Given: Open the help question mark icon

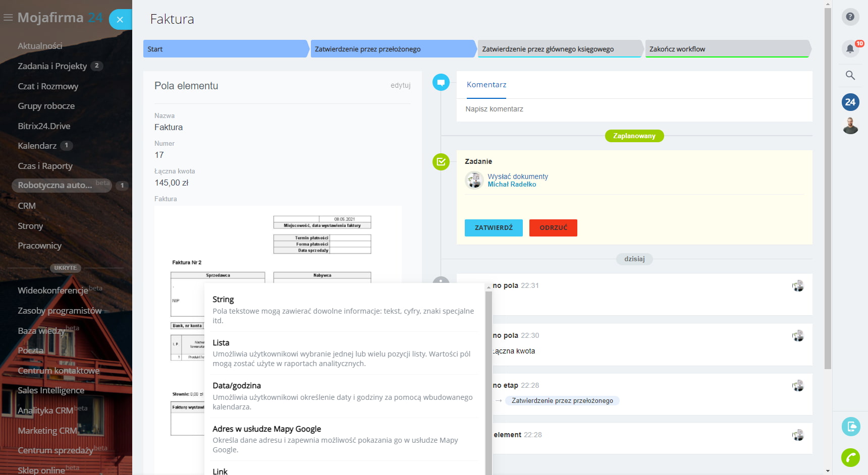Looking at the screenshot, I should coord(850,17).
